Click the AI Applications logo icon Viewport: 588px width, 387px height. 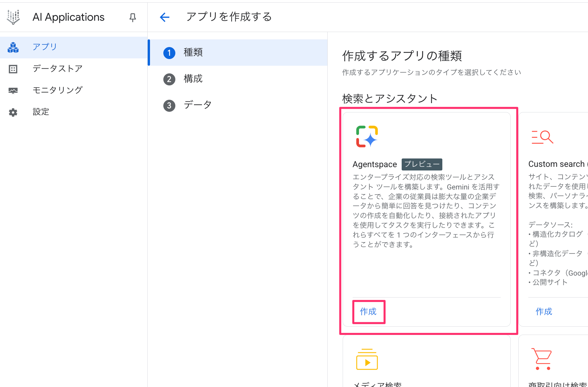point(13,17)
